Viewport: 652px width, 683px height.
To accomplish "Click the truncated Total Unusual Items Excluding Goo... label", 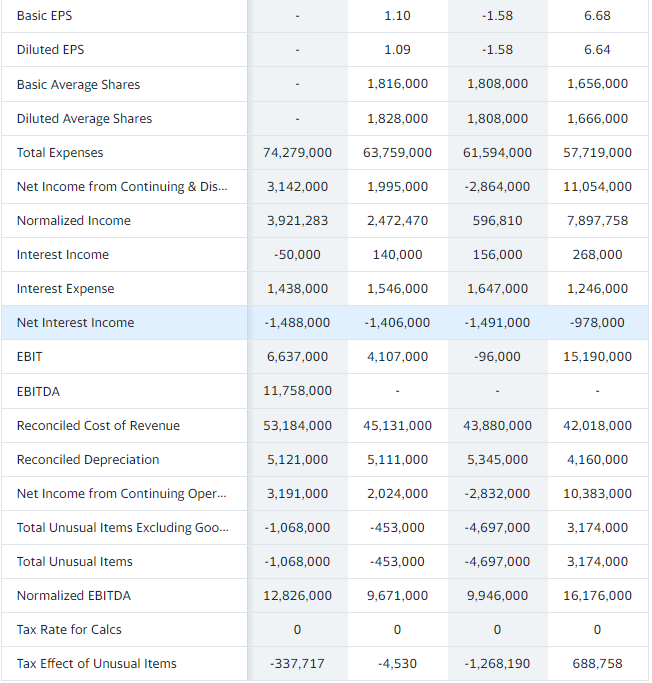I will 122,527.
